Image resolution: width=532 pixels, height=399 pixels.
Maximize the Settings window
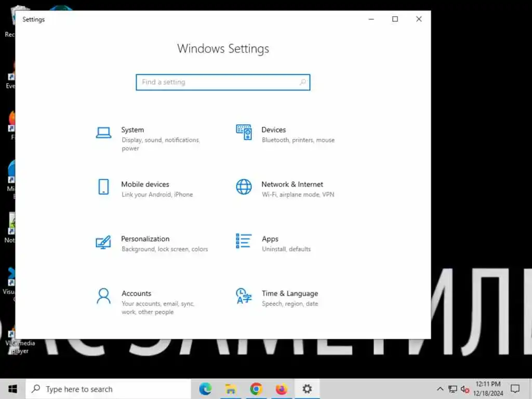coord(395,19)
